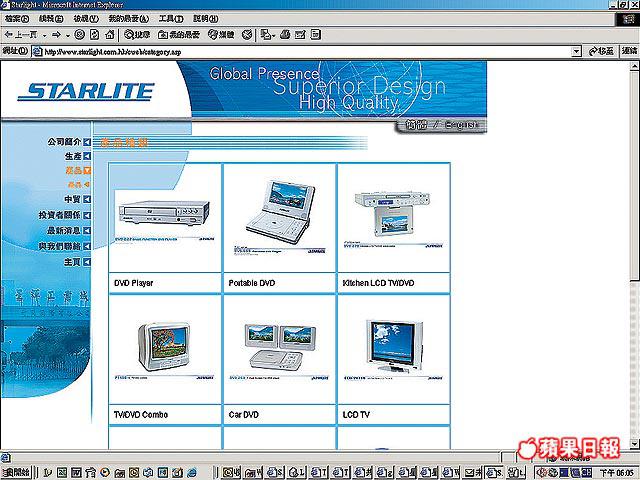Click the Back (上一頁) arrow button
The image size is (640, 480).
(x=20, y=35)
